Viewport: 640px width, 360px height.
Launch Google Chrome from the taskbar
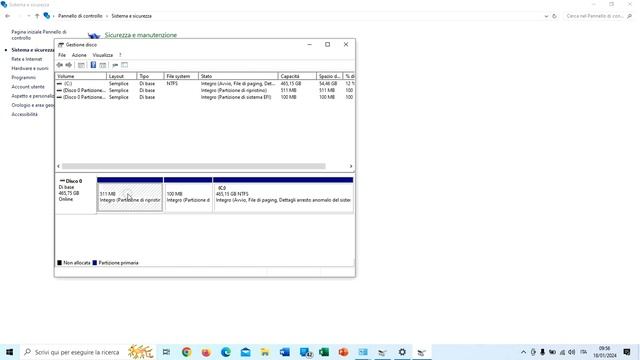pyautogui.click(x=187, y=352)
